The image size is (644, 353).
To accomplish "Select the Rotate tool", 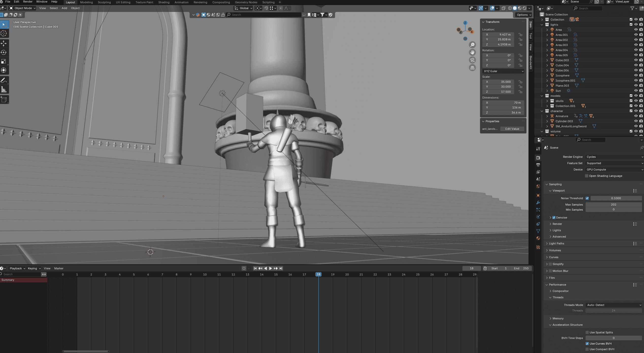I will click(4, 52).
